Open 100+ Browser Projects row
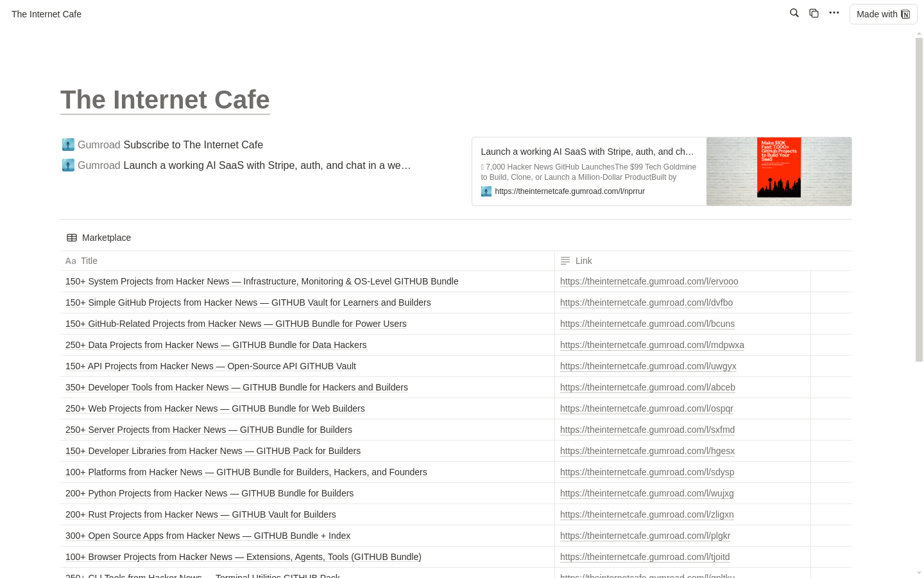Screen dimensions: 924x578 point(243,557)
